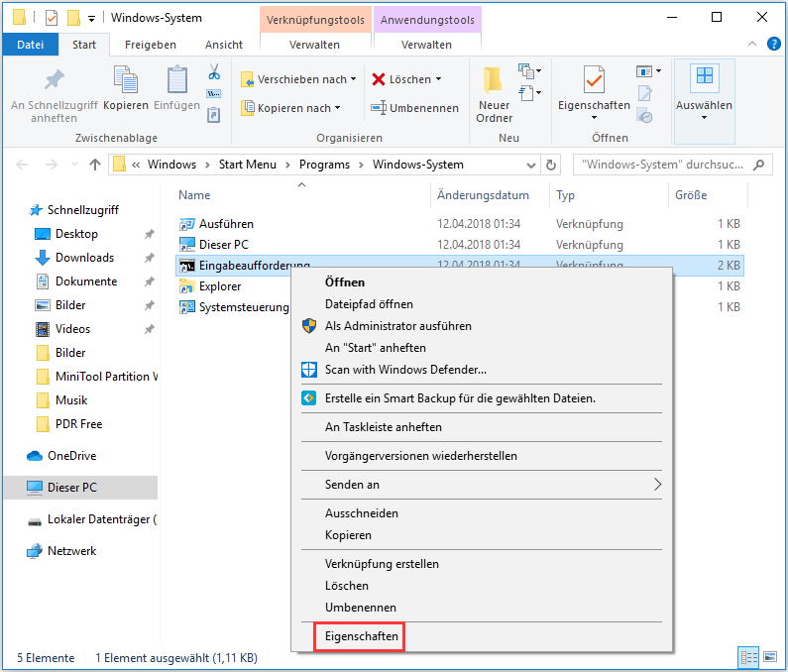
Task: Click the Cut scissors icon
Action: point(214,72)
